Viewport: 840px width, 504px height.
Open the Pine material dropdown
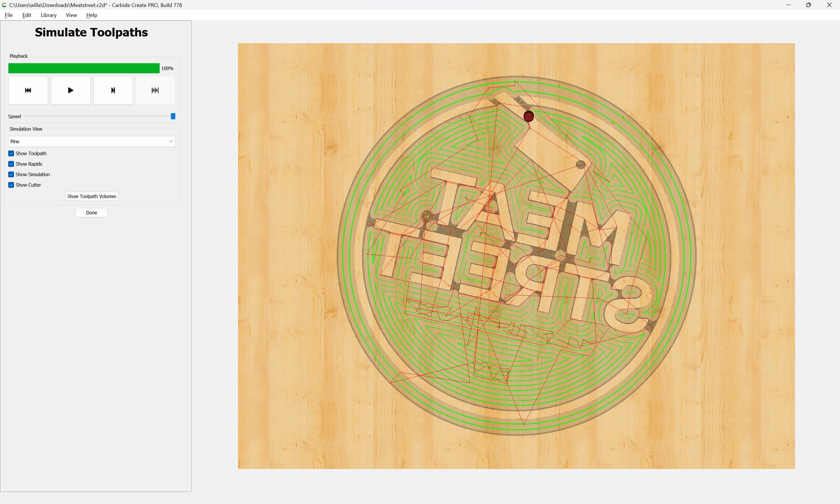91,141
